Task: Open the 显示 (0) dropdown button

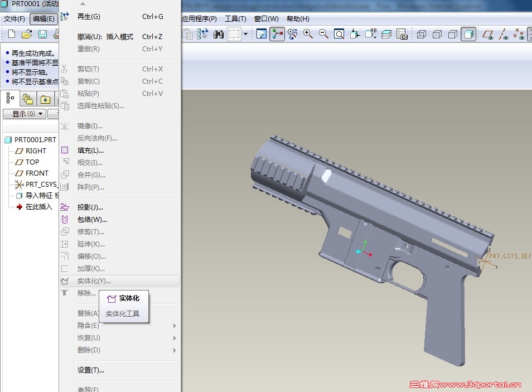Action: [x=25, y=114]
